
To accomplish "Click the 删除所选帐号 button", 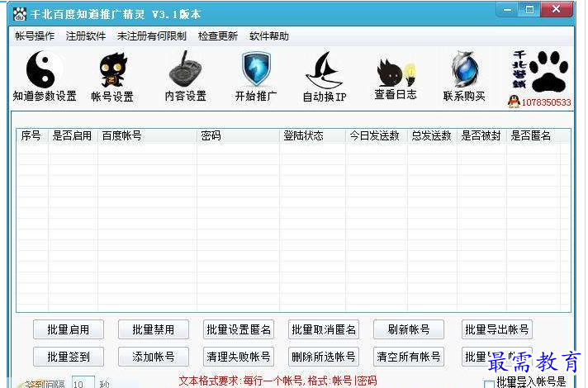I will click(x=324, y=357).
